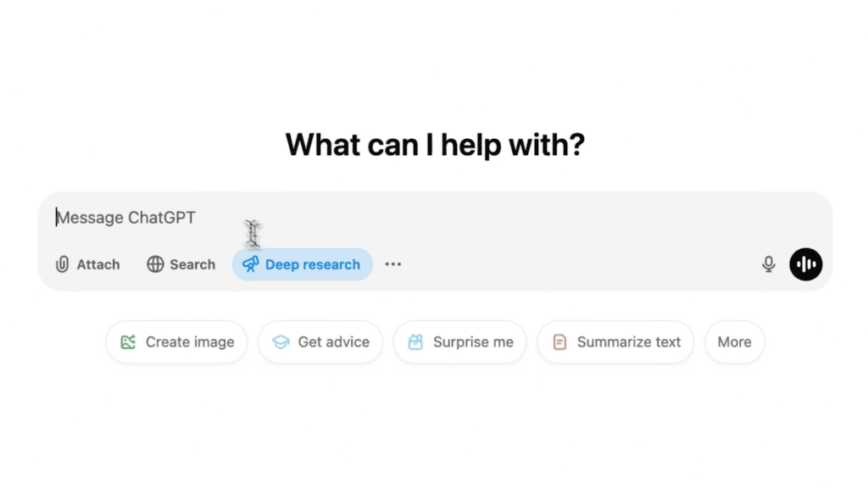Click the gift icon next to Surprise me
Image resolution: width=868 pixels, height=488 pixels.
tap(415, 342)
